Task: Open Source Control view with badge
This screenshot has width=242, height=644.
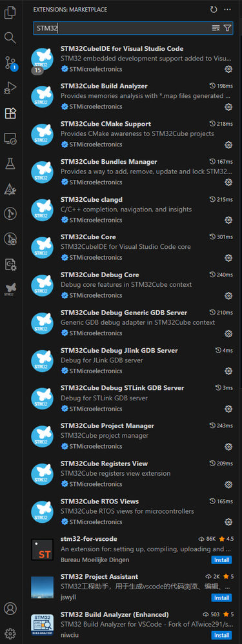Action: (10, 63)
